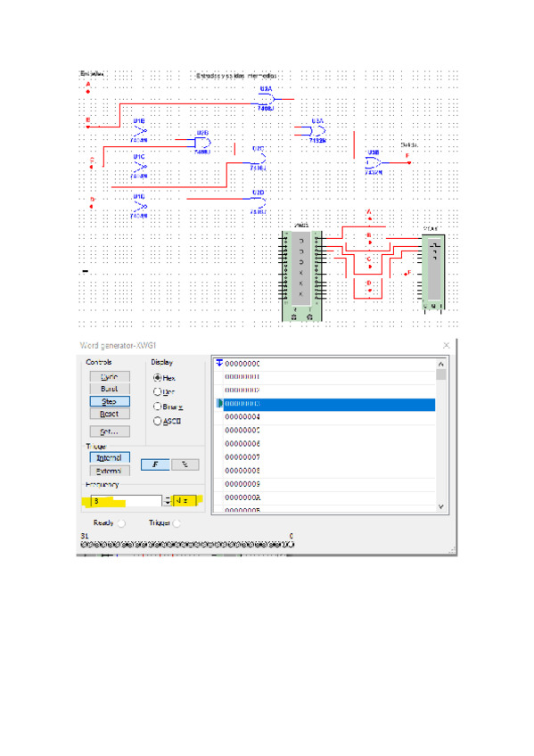Image resolution: width=534 pixels, height=756 pixels.
Task: Select the U1B 7404N inverter symbol
Action: point(139,131)
